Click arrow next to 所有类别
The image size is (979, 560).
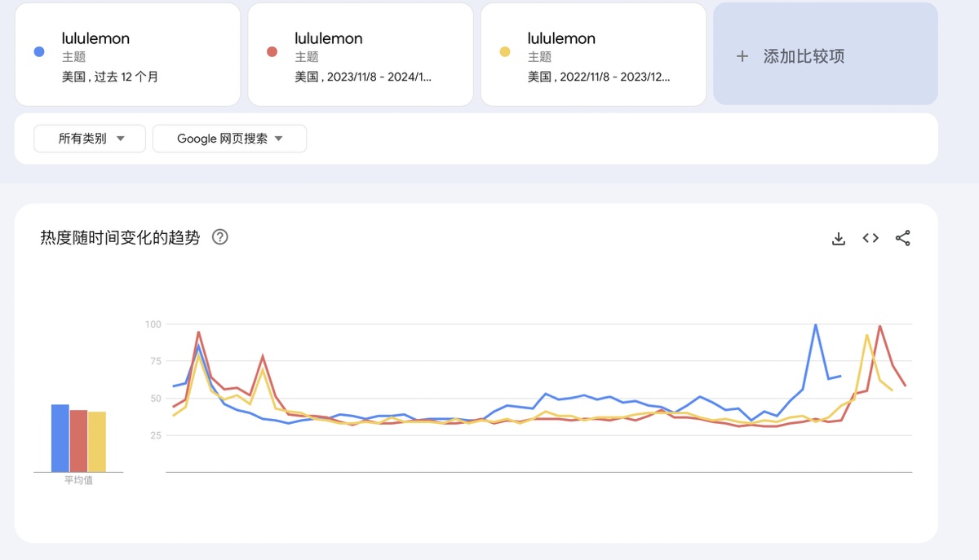click(121, 139)
